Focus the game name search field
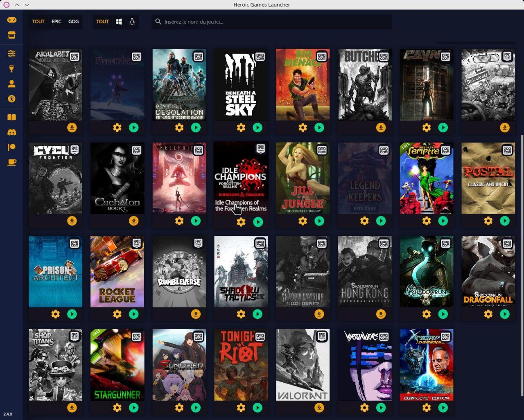This screenshot has width=524, height=420. [x=271, y=22]
